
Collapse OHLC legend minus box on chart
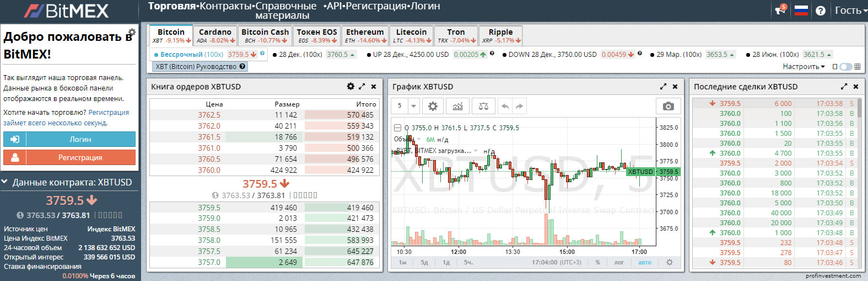click(x=397, y=128)
